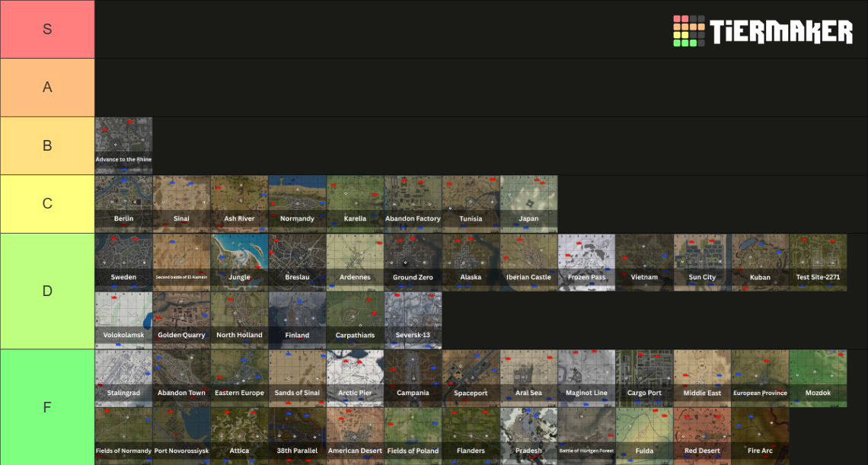Select the A tier label

pos(47,88)
